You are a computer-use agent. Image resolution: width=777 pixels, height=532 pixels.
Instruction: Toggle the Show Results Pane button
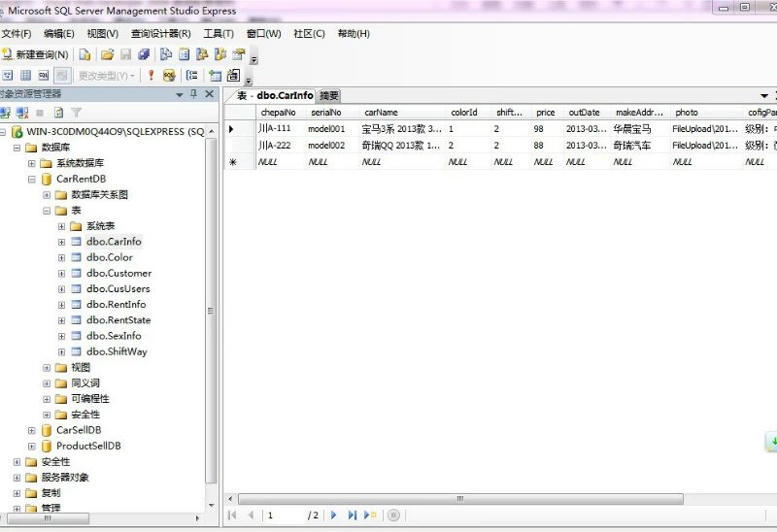point(62,76)
